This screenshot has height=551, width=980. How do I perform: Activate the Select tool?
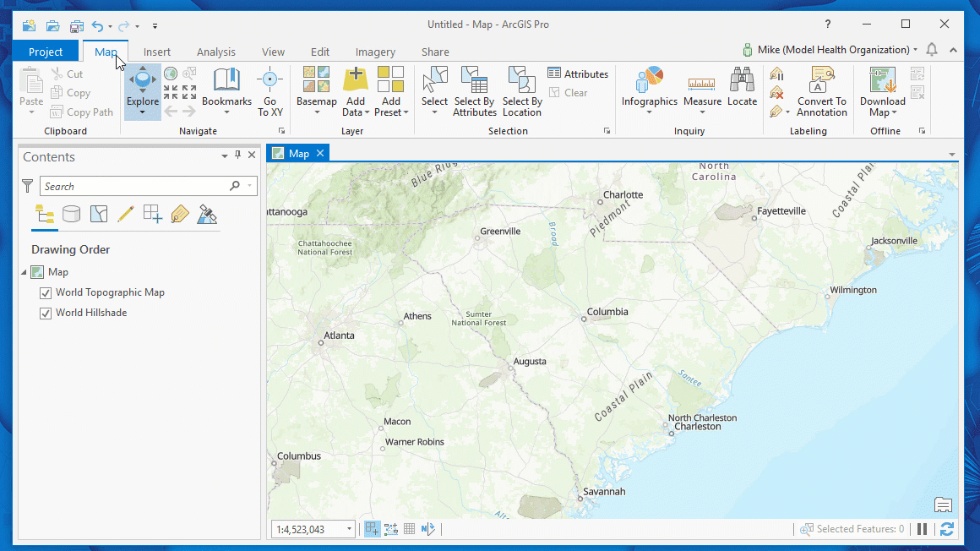click(x=434, y=85)
